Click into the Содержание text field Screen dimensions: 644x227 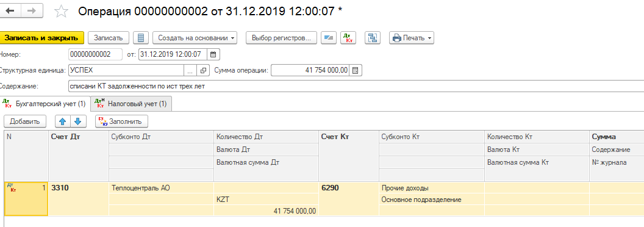(x=356, y=87)
